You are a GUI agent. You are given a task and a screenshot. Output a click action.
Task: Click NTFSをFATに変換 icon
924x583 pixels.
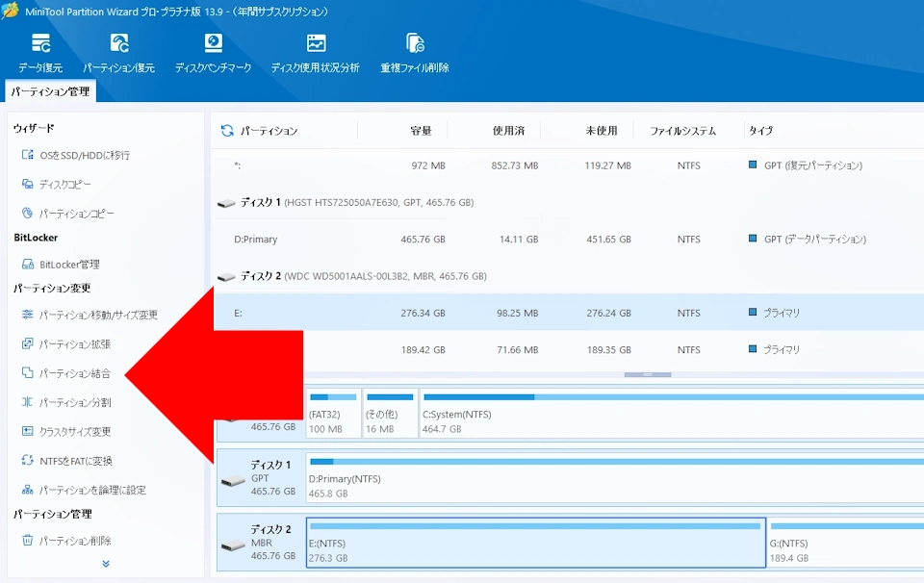click(27, 461)
